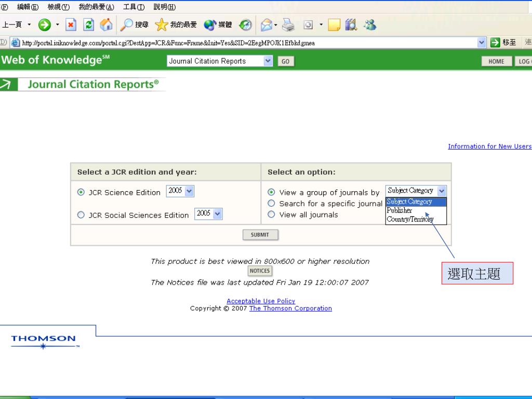The width and height of the screenshot is (532, 399).
Task: Select the JCR Science Edition radio button
Action: click(81, 192)
